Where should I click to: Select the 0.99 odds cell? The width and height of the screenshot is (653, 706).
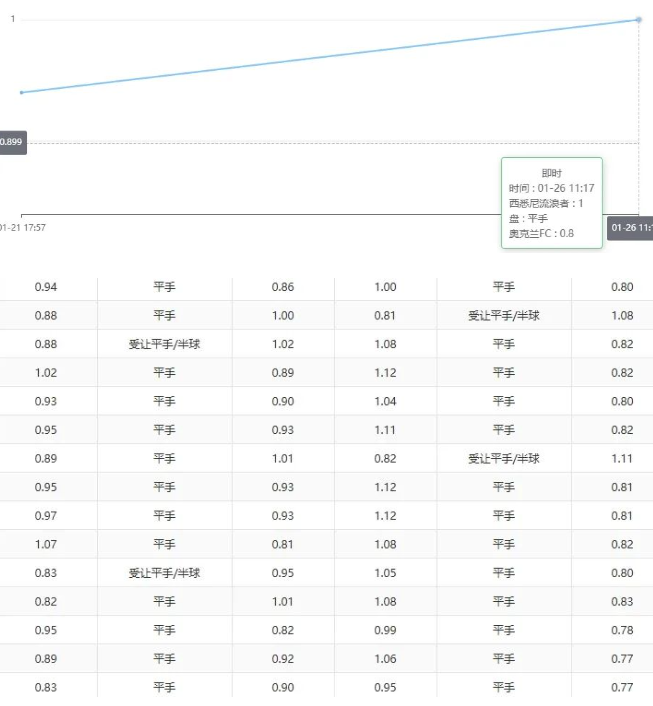[385, 631]
